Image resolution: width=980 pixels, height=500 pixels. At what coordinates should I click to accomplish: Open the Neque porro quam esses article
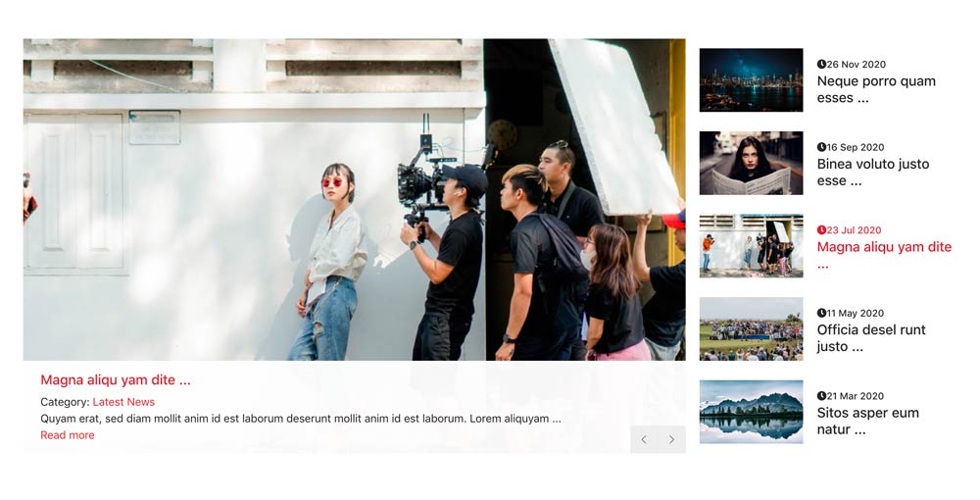pyautogui.click(x=875, y=89)
